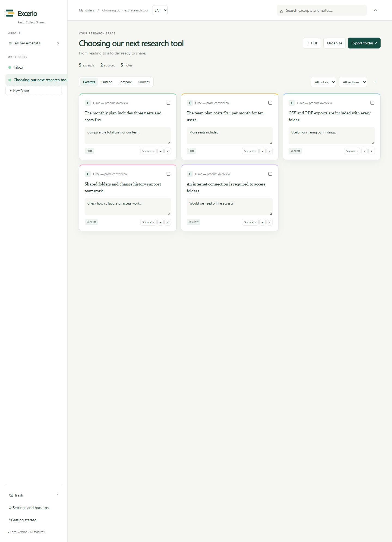Remove the internet connection excerpt

click(270, 222)
